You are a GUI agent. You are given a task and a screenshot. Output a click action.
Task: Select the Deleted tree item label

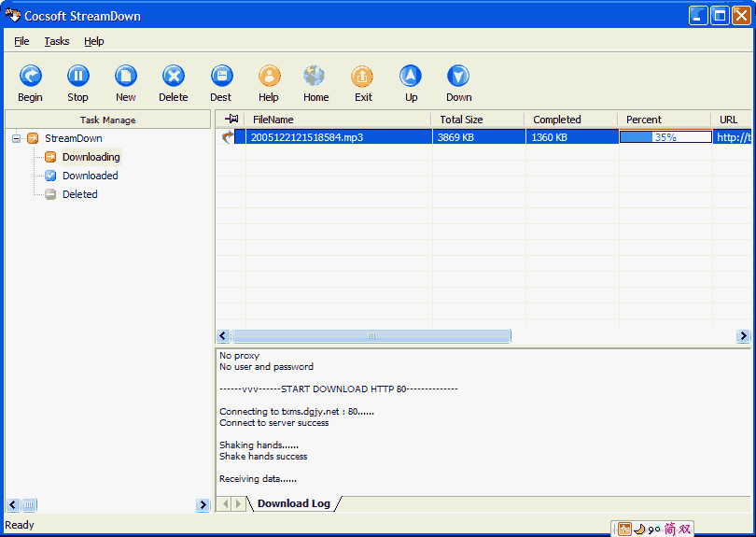(x=80, y=194)
